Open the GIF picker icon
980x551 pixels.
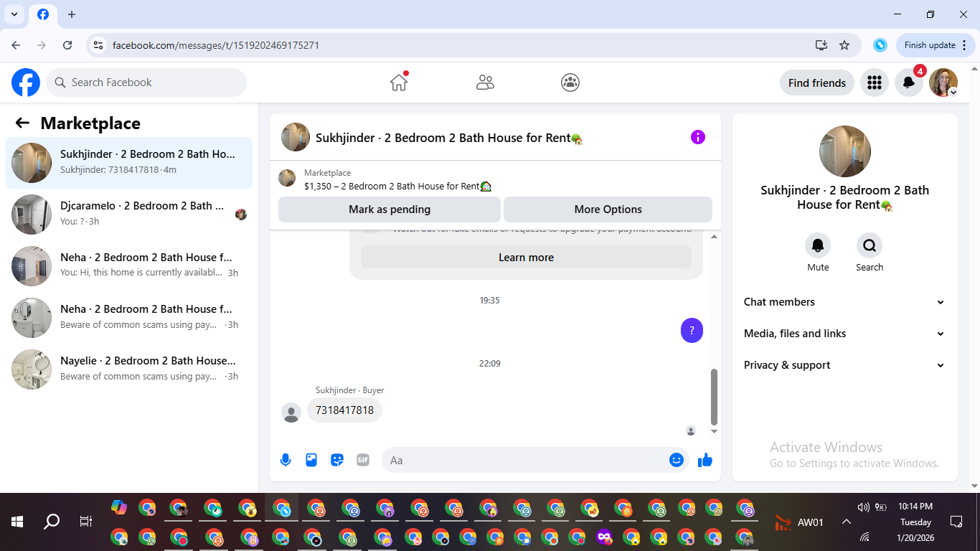click(363, 460)
